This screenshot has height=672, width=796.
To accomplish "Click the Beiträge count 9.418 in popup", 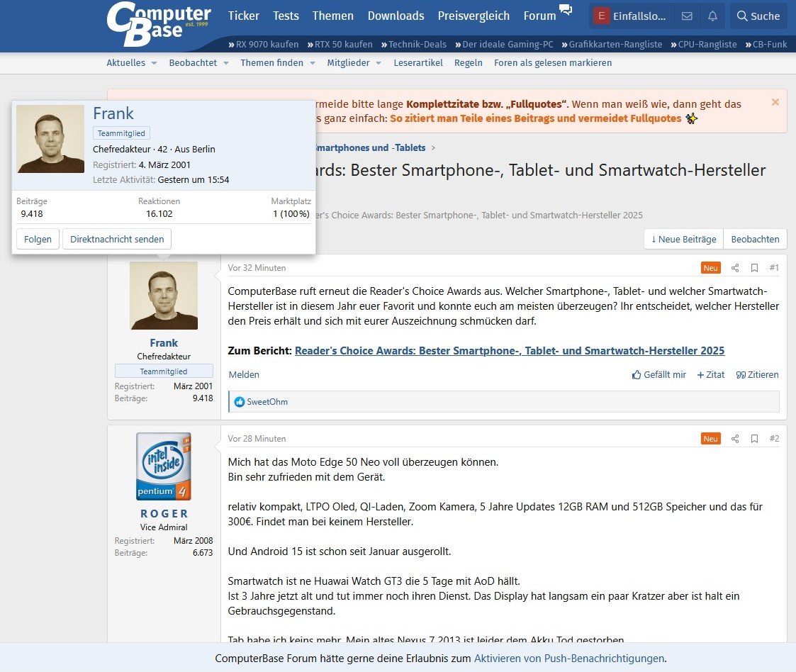I will [32, 213].
